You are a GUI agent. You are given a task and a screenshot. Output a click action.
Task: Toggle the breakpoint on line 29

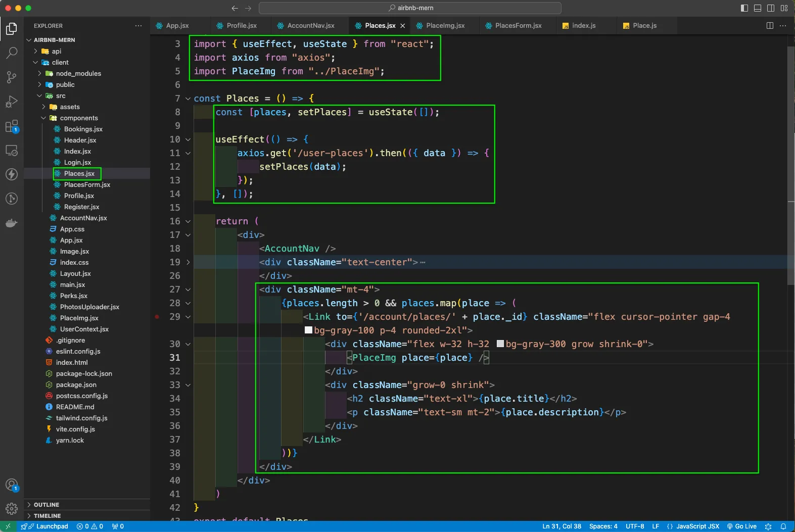click(157, 317)
